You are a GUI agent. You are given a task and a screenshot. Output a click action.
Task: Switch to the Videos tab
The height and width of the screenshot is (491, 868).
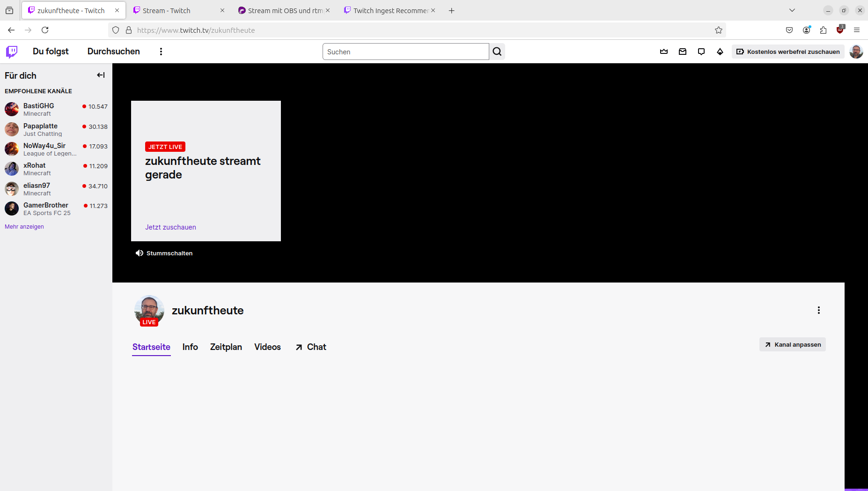coord(267,347)
